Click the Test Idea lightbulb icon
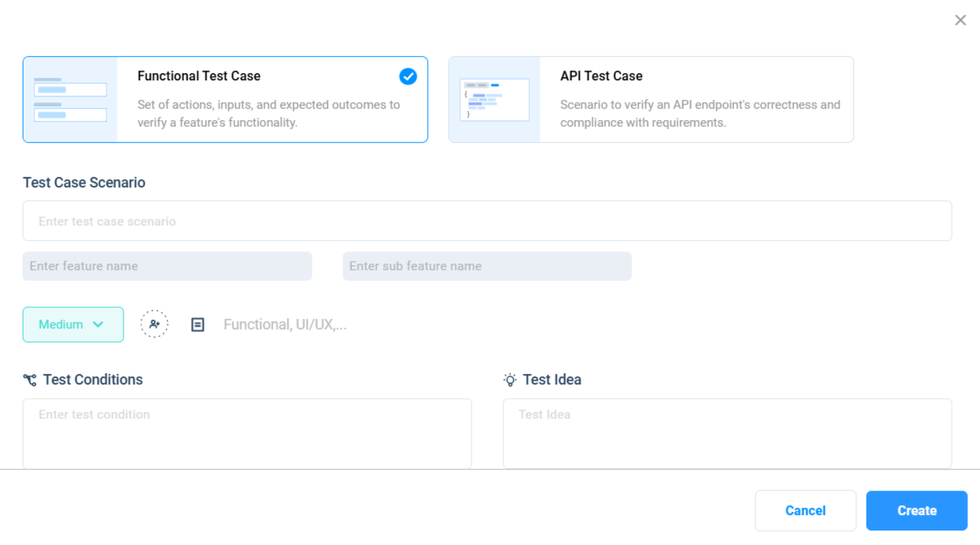Screen dimensions: 980x545 point(509,380)
